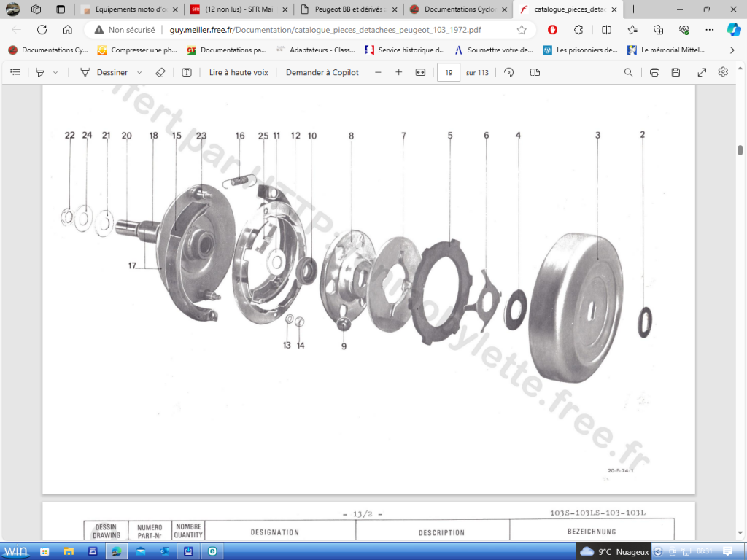Open the PDF search magnifier
The width and height of the screenshot is (747, 560).
click(x=628, y=72)
